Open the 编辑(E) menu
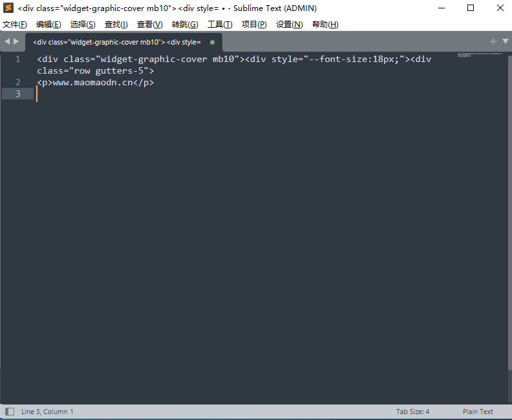512x420 pixels. click(48, 25)
